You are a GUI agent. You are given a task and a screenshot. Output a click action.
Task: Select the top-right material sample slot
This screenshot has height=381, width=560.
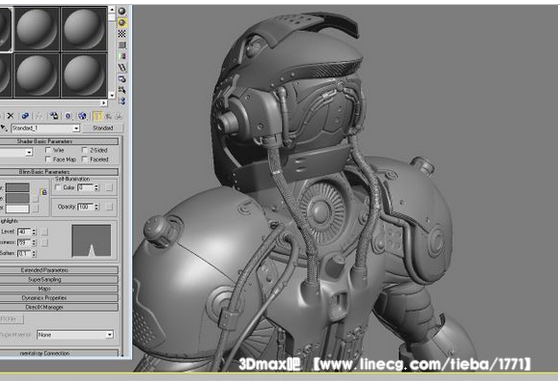tap(84, 30)
